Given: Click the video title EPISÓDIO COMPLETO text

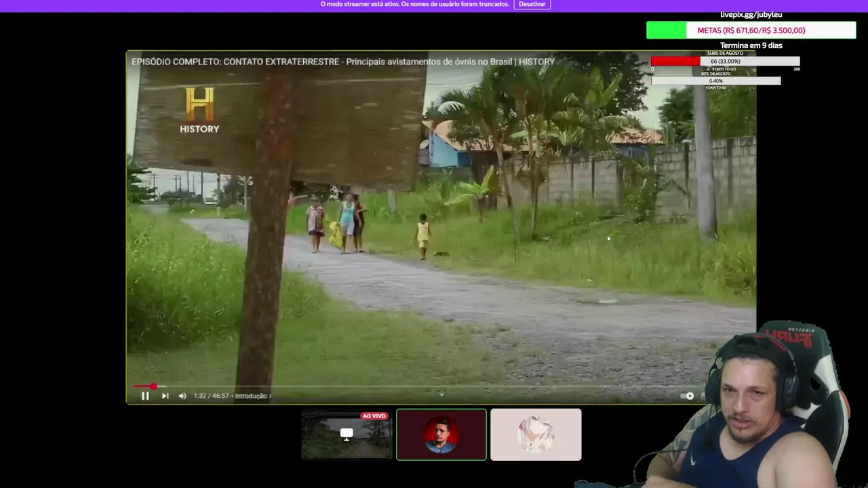Looking at the screenshot, I should [343, 62].
